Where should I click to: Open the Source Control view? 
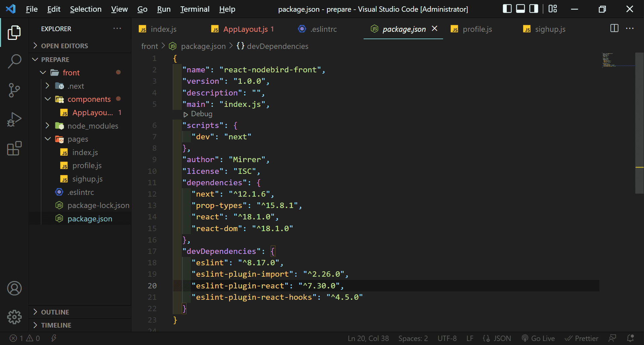click(14, 90)
